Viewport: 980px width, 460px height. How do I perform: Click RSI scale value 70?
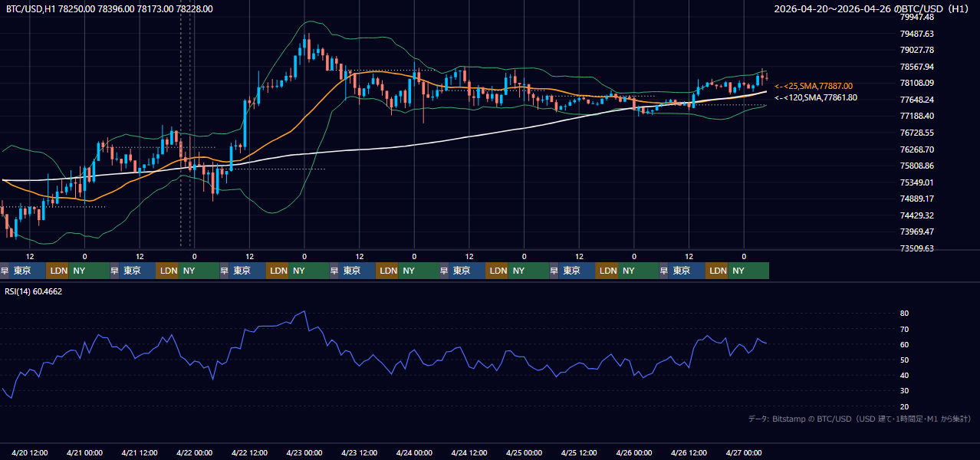click(x=904, y=329)
